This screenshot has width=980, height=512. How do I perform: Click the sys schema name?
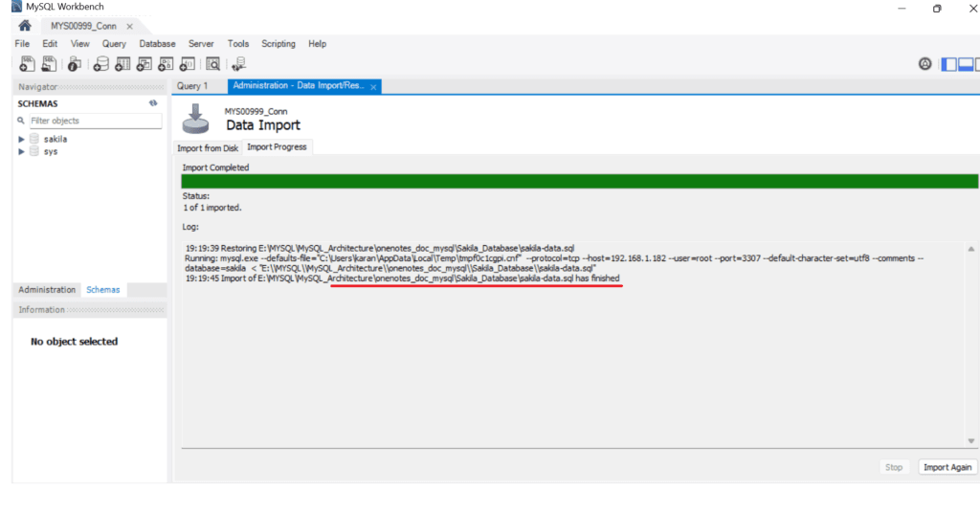click(51, 151)
